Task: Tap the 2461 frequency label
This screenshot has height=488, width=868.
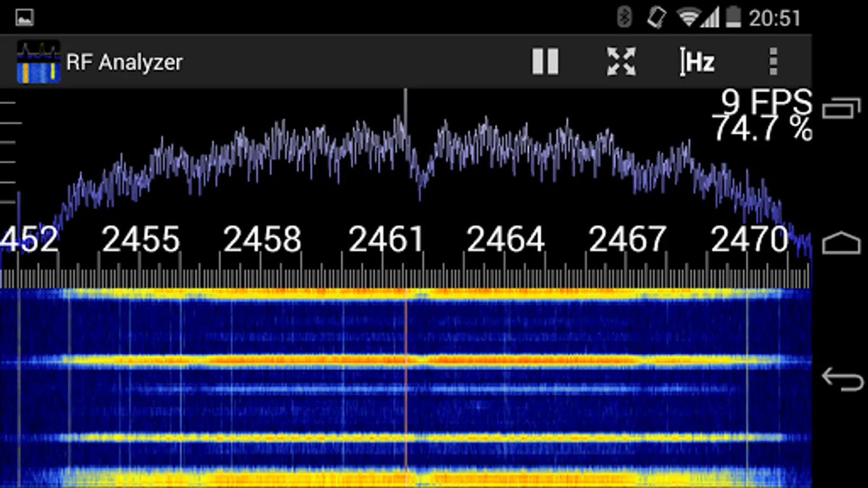Action: pyautogui.click(x=386, y=239)
